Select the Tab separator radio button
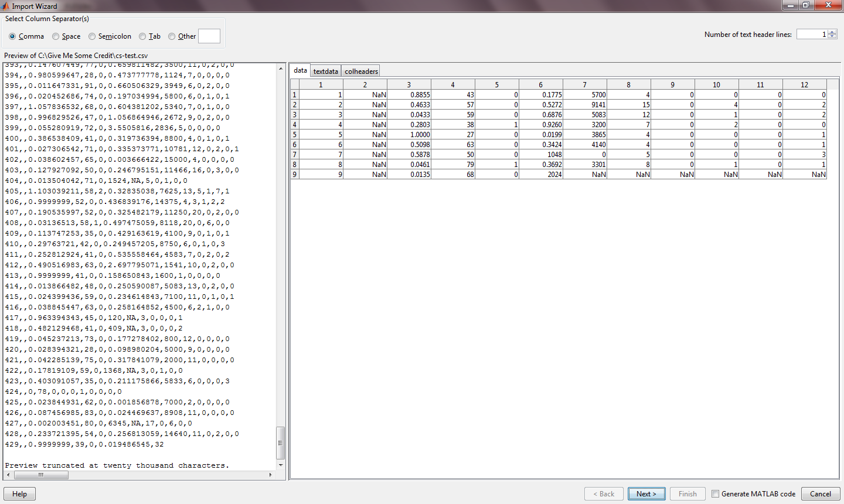Viewport: 844px width, 504px height. 142,36
